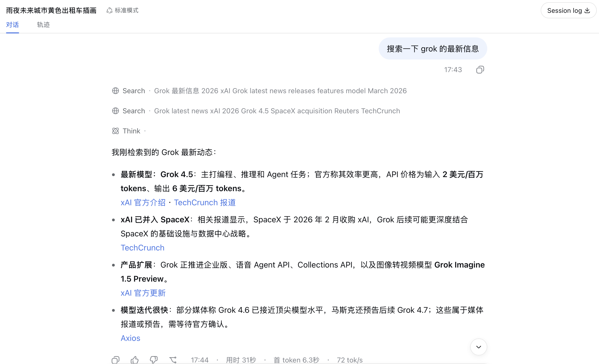Give the reply a thumbs down
The width and height of the screenshot is (599, 364).
click(x=154, y=360)
